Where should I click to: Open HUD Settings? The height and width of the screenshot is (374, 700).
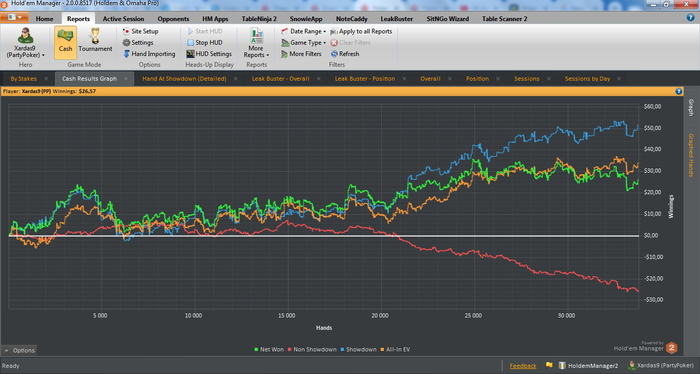209,54
